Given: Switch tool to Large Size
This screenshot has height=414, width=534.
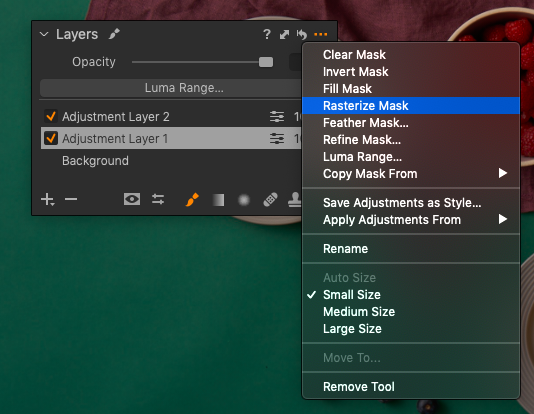Looking at the screenshot, I should tap(411, 329).
